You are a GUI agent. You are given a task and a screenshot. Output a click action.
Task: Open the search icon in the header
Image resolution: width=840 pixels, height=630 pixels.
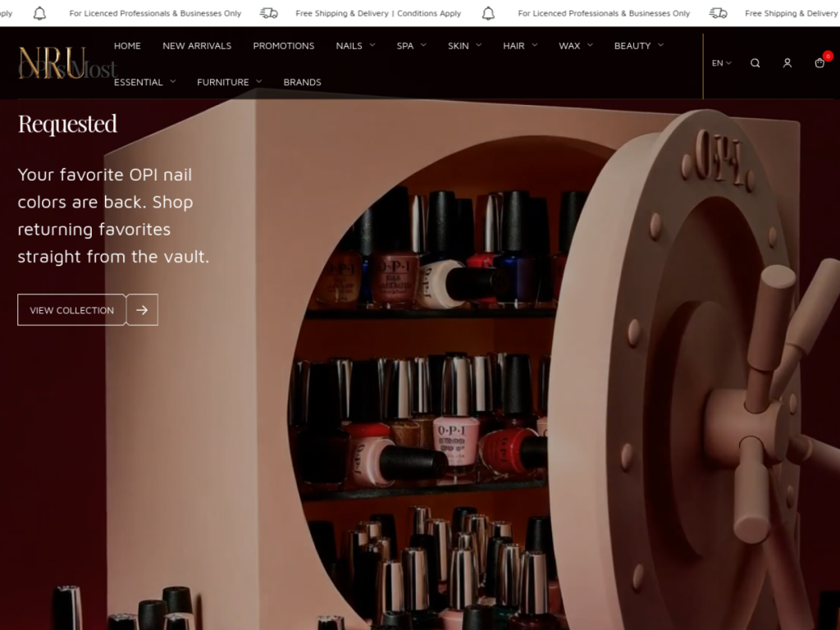[x=755, y=63]
